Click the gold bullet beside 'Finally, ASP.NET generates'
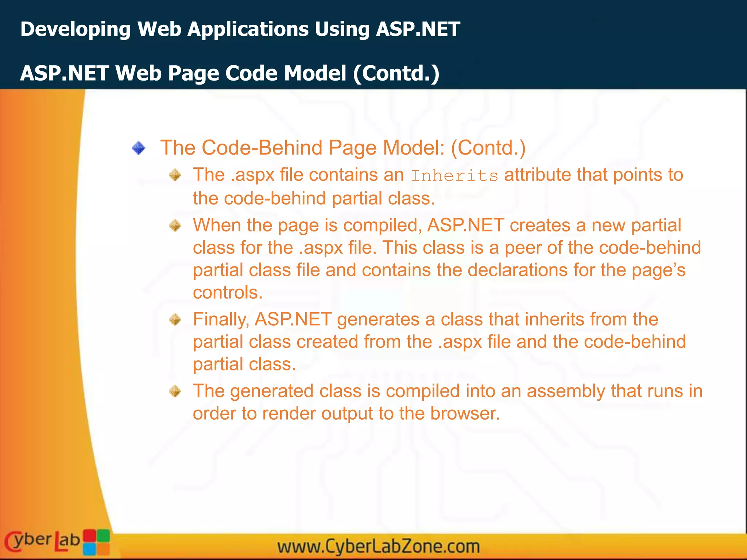The height and width of the screenshot is (560, 747). [175, 320]
